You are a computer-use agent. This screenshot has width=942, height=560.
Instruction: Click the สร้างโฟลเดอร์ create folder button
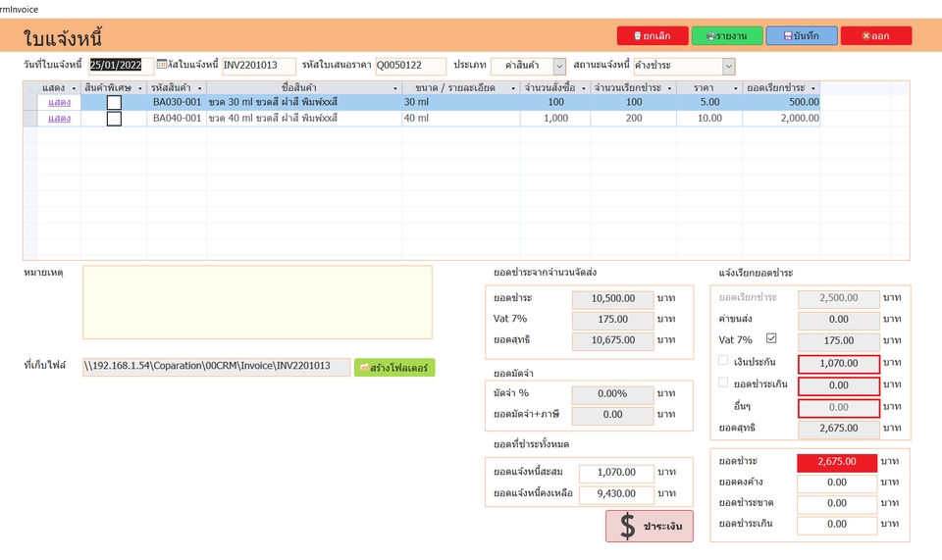click(x=394, y=368)
